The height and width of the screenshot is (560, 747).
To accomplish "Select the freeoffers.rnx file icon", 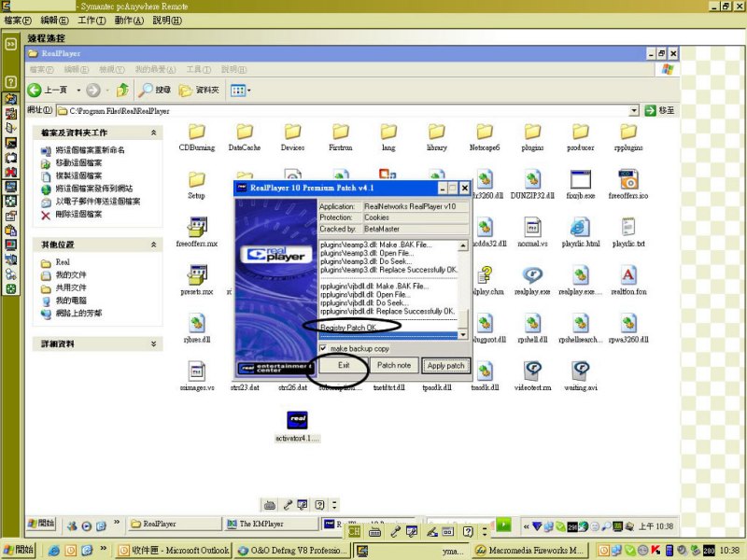I will [x=197, y=227].
